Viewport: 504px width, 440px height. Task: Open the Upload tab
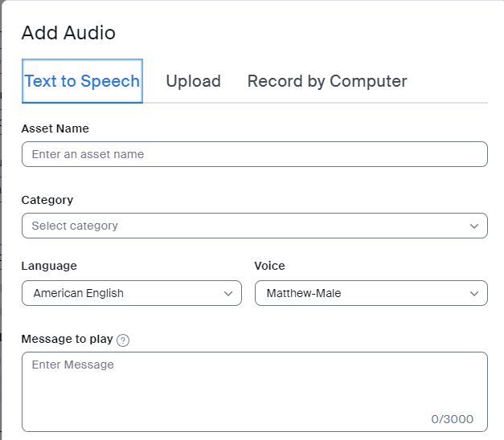[193, 81]
